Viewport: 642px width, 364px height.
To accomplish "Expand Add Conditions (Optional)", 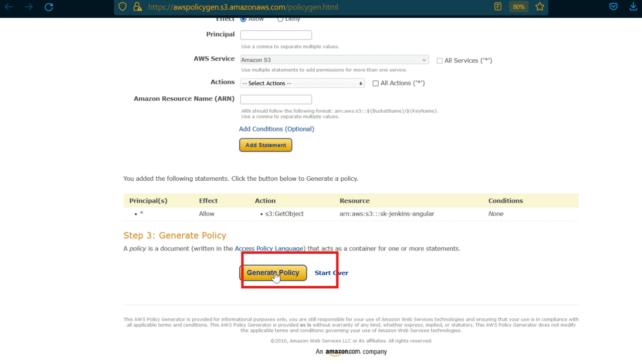I will tap(276, 129).
